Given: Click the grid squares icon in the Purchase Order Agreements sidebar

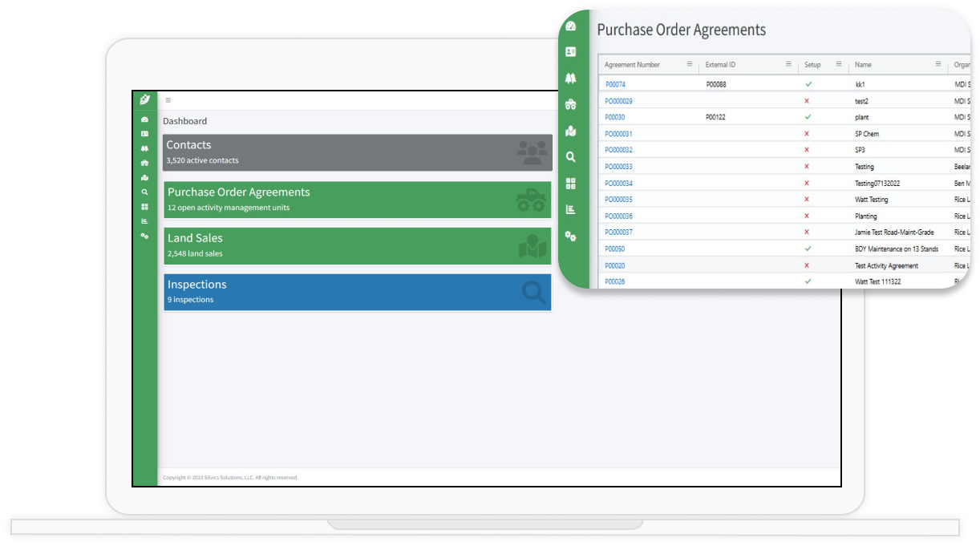Looking at the screenshot, I should coord(570,184).
